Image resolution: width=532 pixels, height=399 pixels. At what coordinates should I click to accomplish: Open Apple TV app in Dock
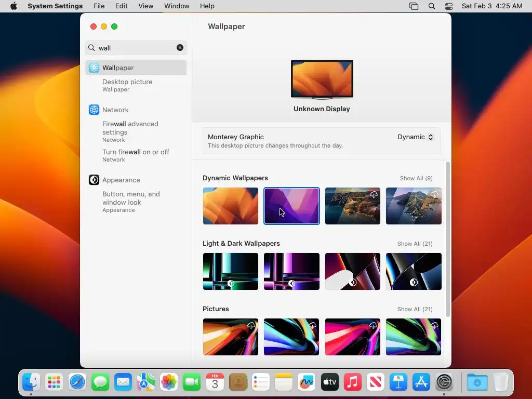click(329, 382)
